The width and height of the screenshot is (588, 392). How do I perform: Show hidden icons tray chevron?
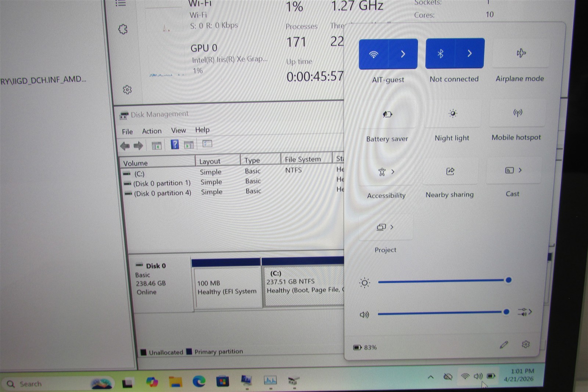[x=431, y=377]
